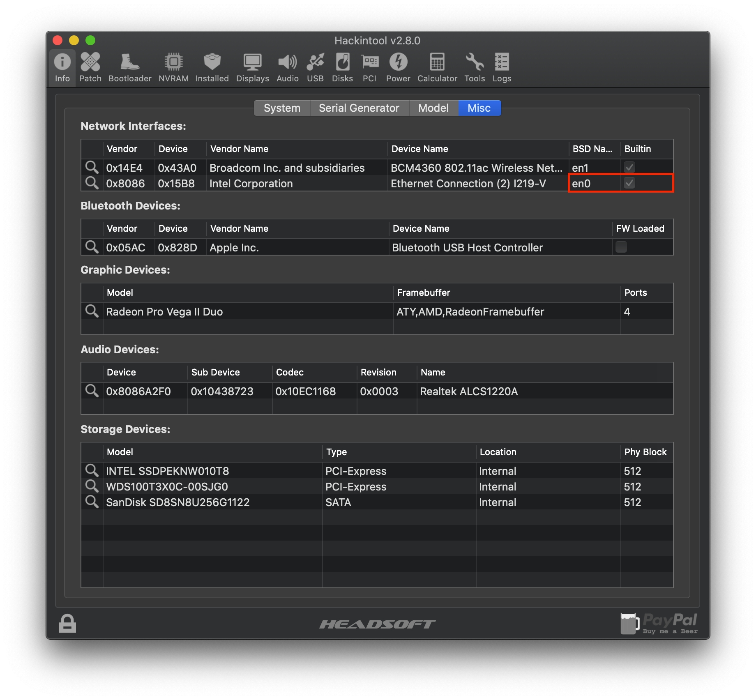Click magnifier icon for INTEL SSDPEKNW010T8 row
The image size is (756, 700).
coord(92,470)
